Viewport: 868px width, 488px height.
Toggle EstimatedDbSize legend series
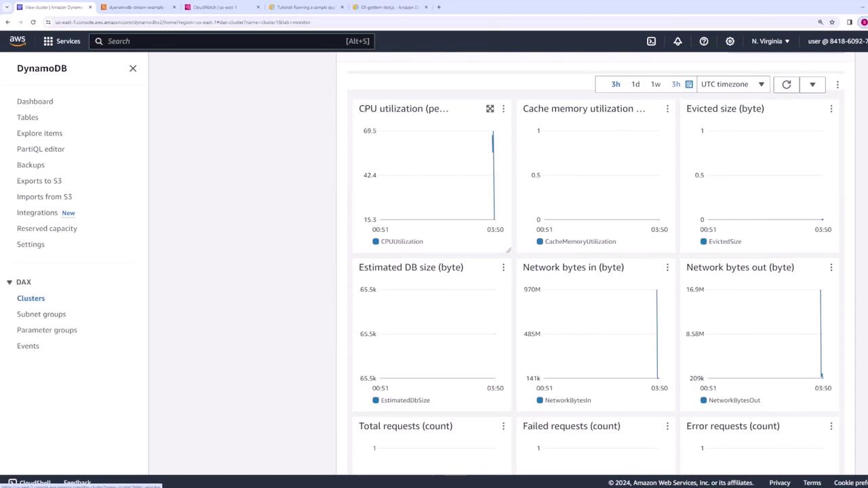tap(401, 400)
